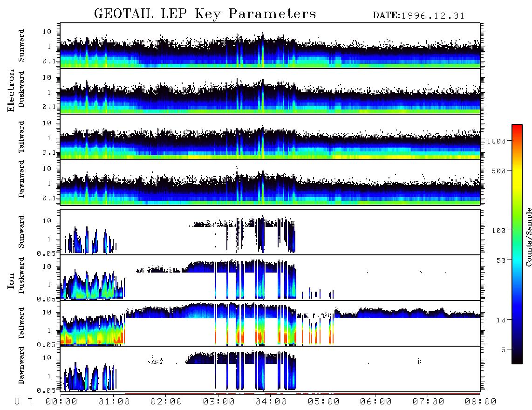Select the Ion "Duskward" axis label
This screenshot has height=410, width=532.
(x=21, y=275)
